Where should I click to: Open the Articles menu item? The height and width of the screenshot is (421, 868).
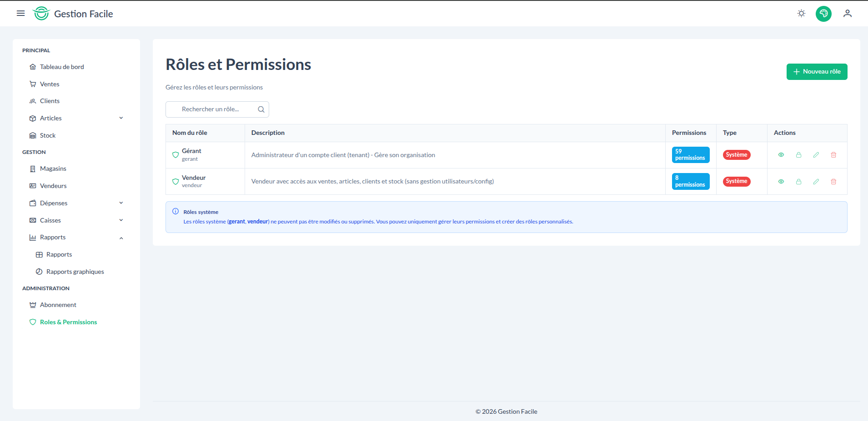(x=50, y=118)
